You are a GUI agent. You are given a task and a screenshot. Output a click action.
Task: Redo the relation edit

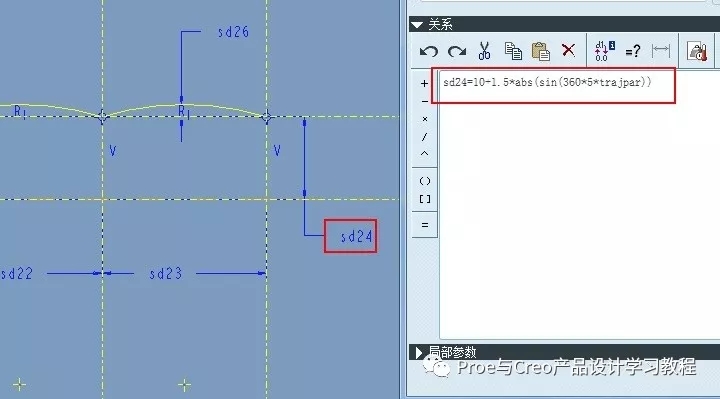[457, 51]
